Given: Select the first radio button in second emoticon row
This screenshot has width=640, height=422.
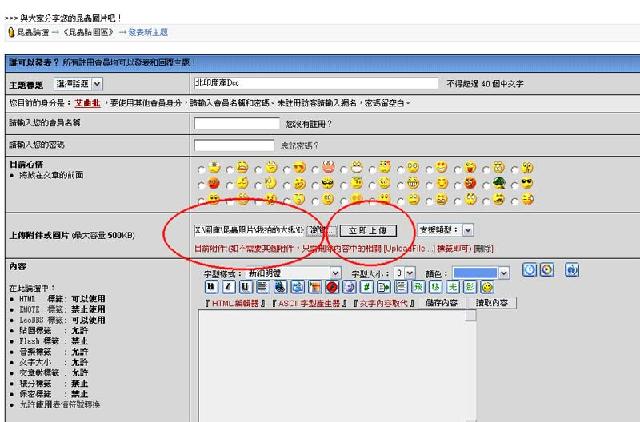Looking at the screenshot, I should 203,184.
